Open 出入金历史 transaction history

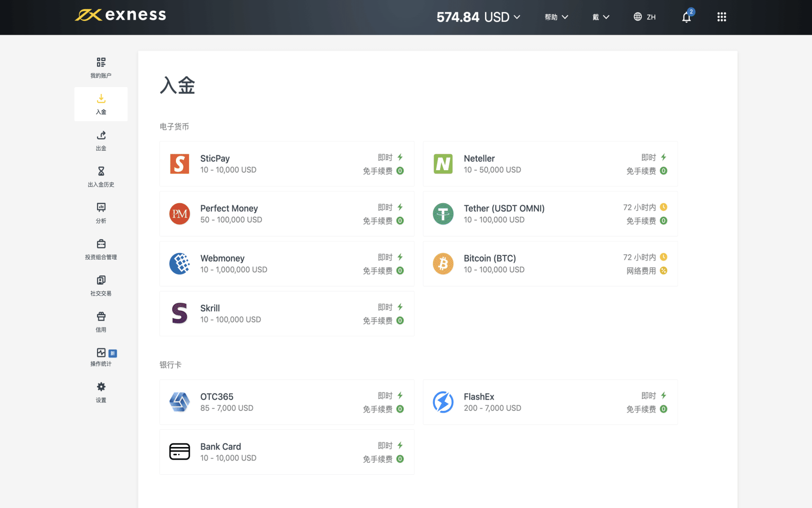pyautogui.click(x=101, y=177)
